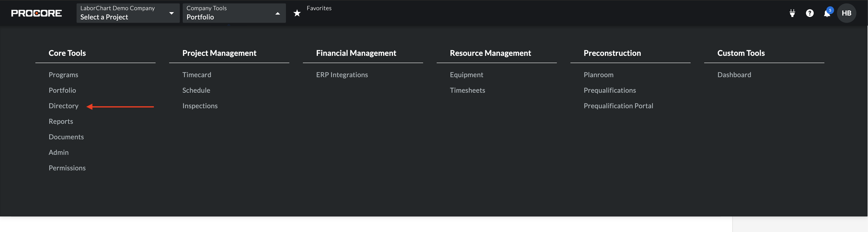The width and height of the screenshot is (868, 232).
Task: Go to Reports in Core Tools
Action: click(61, 121)
